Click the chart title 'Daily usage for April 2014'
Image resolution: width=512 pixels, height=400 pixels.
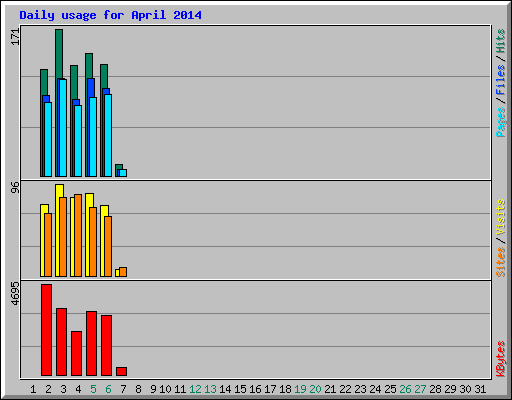click(110, 15)
